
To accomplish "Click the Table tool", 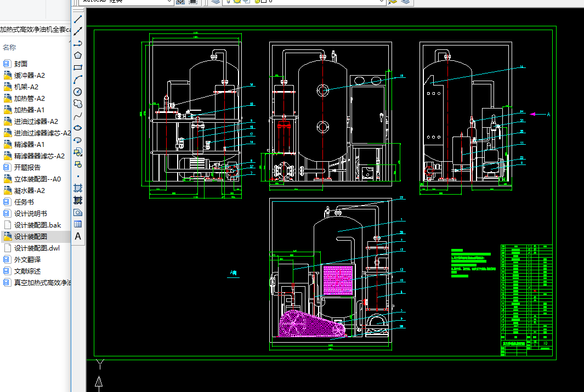I will click(x=78, y=224).
